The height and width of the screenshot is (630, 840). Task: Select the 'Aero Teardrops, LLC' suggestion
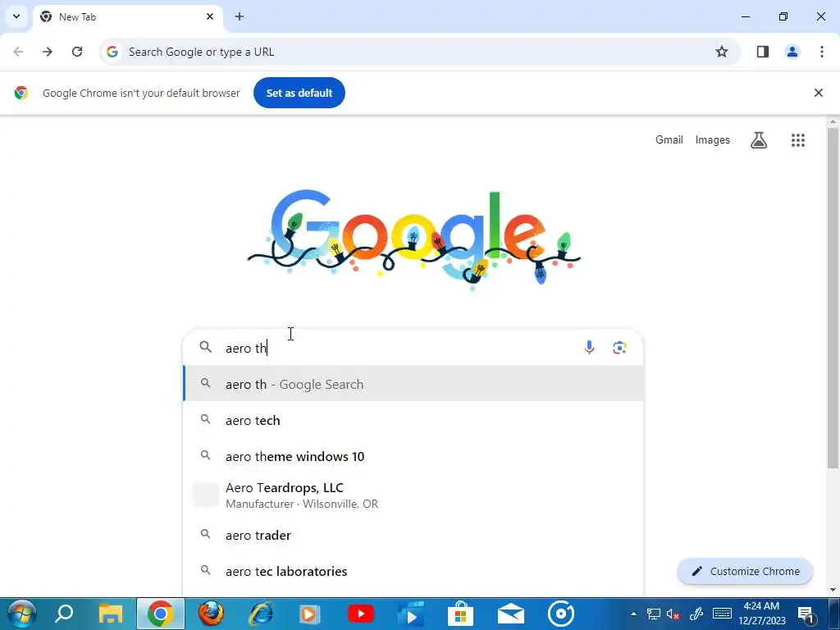tap(413, 495)
